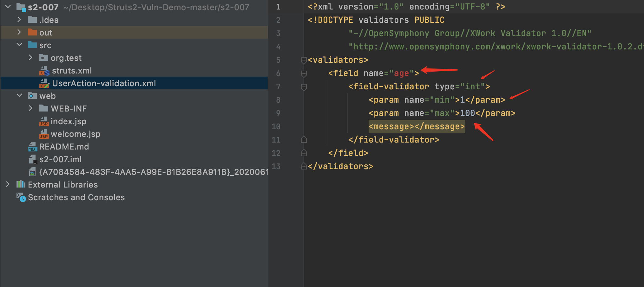The image size is (644, 287).
Task: Click fold end marker at line 13
Action: pos(304,166)
